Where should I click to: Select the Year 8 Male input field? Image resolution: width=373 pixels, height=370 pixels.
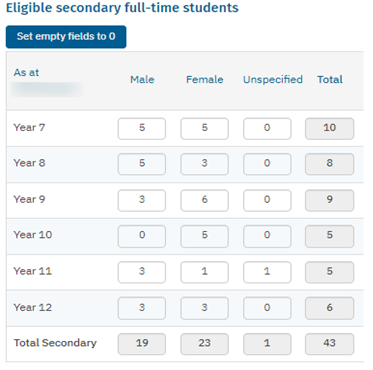pyautogui.click(x=142, y=164)
